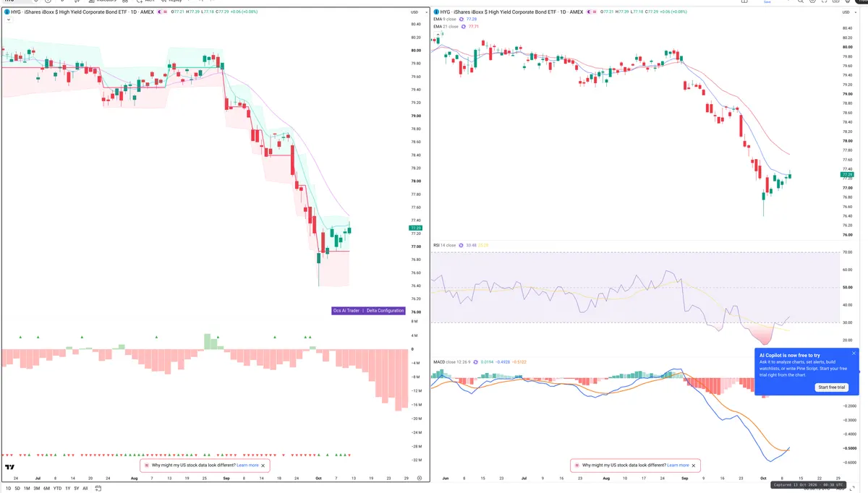Click the Ocs Ai Trader label
This screenshot has width=868, height=493.
tap(346, 310)
